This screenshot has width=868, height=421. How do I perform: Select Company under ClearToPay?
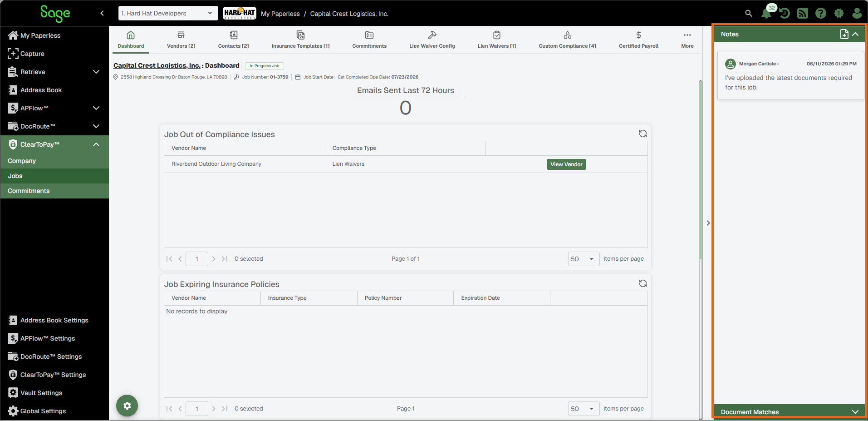(54, 161)
